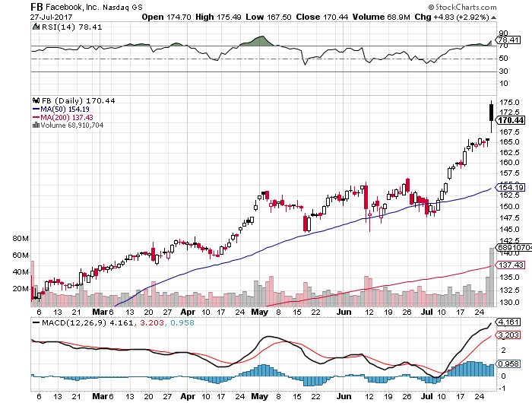Click the black MACD line legend marker
The height and width of the screenshot is (403, 532).
[35, 322]
